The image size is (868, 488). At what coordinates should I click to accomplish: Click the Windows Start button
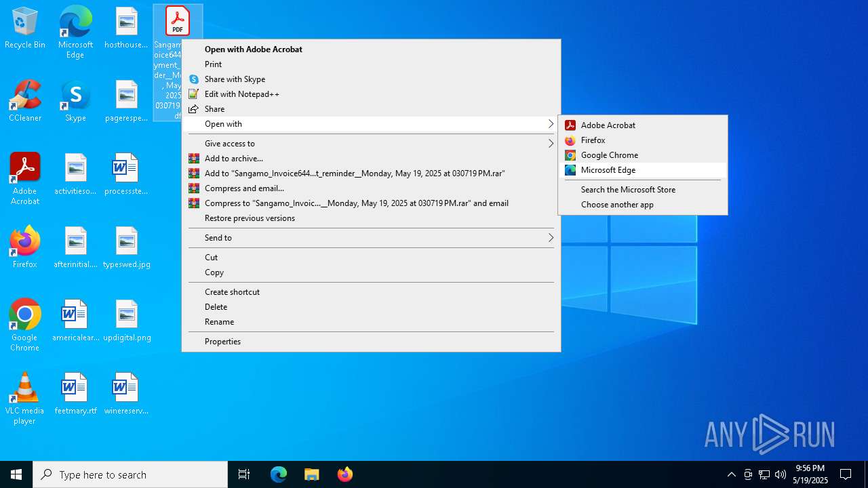point(16,474)
